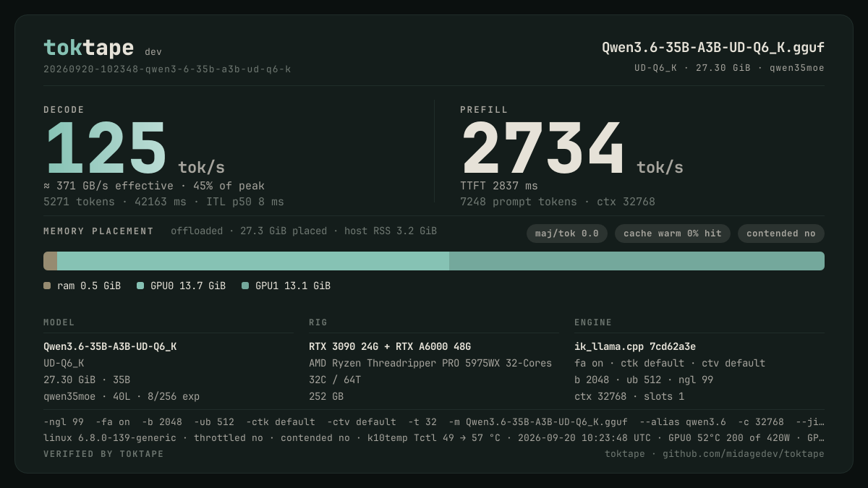Click the GPU0 legend color swatch
The width and height of the screenshot is (868, 488).
coord(140,286)
